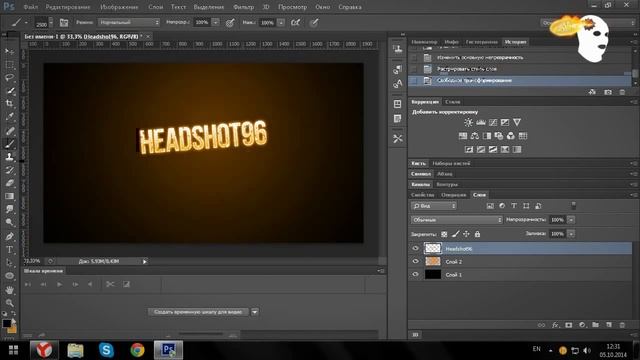
Task: Open Google Chrome from the taskbar
Action: (137, 350)
